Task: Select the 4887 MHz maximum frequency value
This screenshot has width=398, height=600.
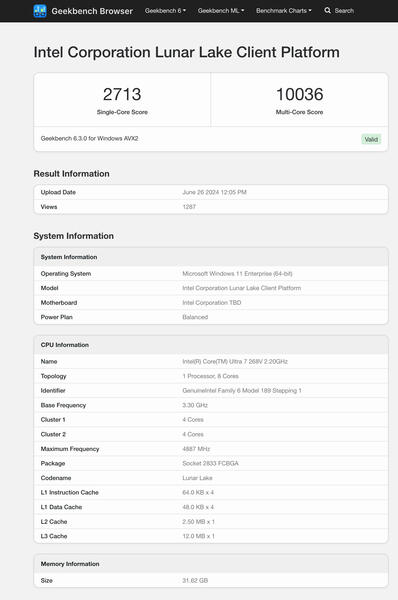Action: coord(196,449)
